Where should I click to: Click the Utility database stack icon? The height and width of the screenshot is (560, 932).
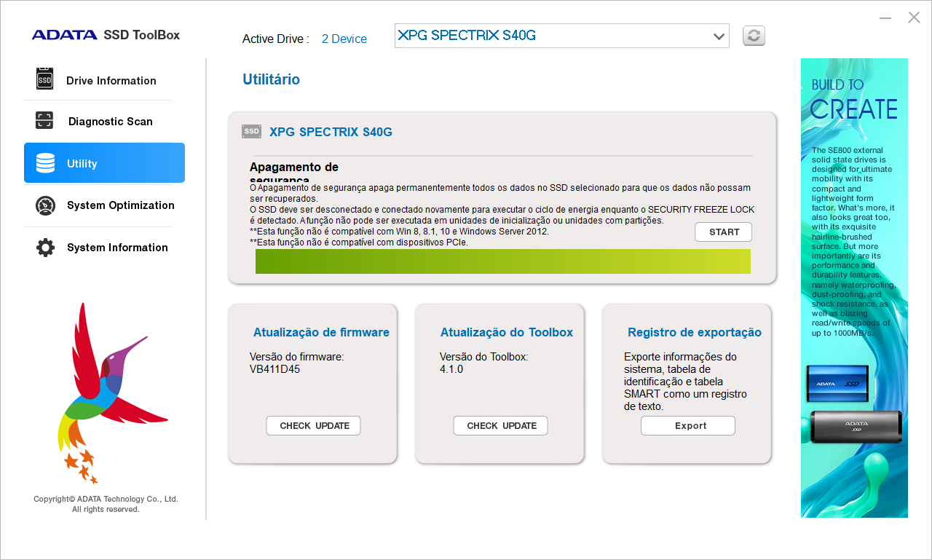45,163
